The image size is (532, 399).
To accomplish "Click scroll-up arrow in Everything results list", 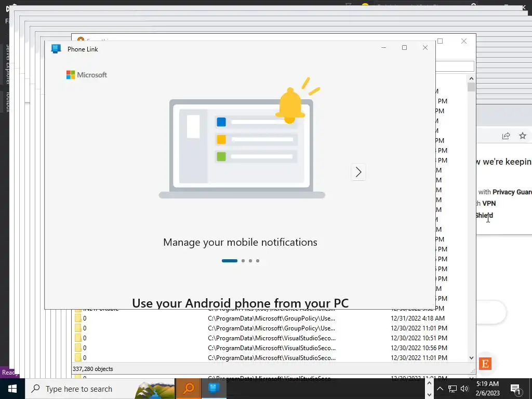I will coord(471,78).
